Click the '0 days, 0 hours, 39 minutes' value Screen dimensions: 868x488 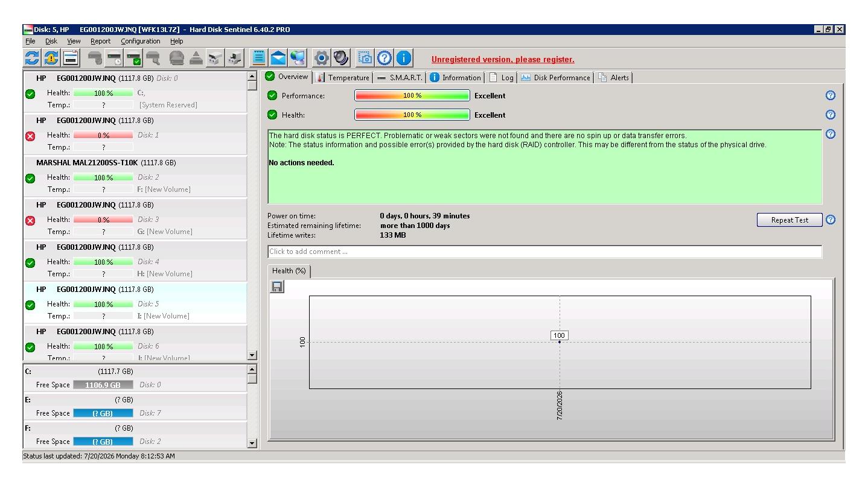425,216
